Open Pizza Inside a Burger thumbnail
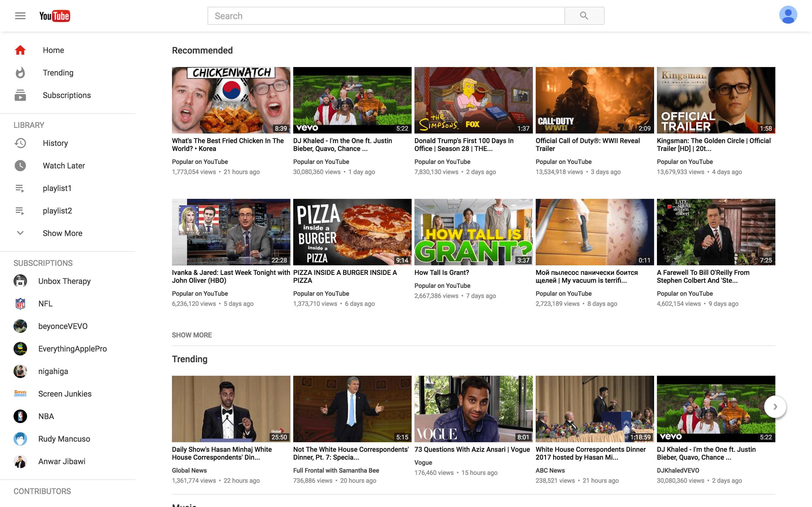The image size is (812, 507). [x=352, y=232]
